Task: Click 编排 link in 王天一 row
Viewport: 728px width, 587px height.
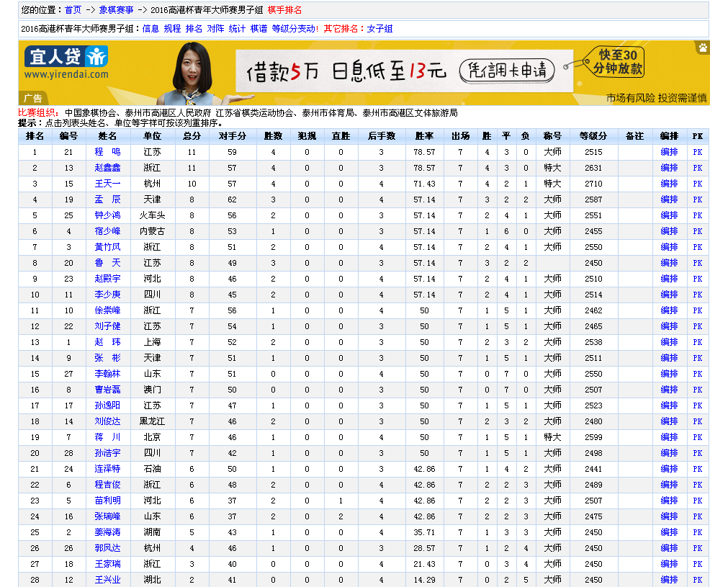Action: click(669, 184)
